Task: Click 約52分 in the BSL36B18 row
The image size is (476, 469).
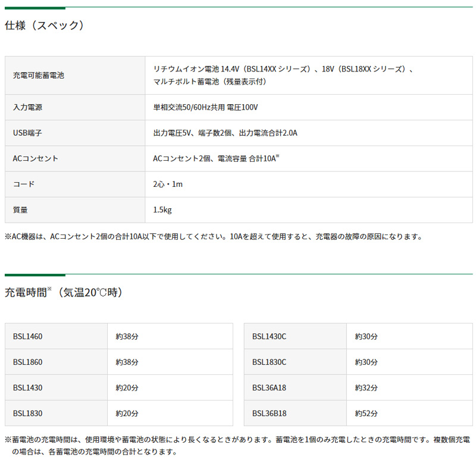Action: click(x=366, y=413)
